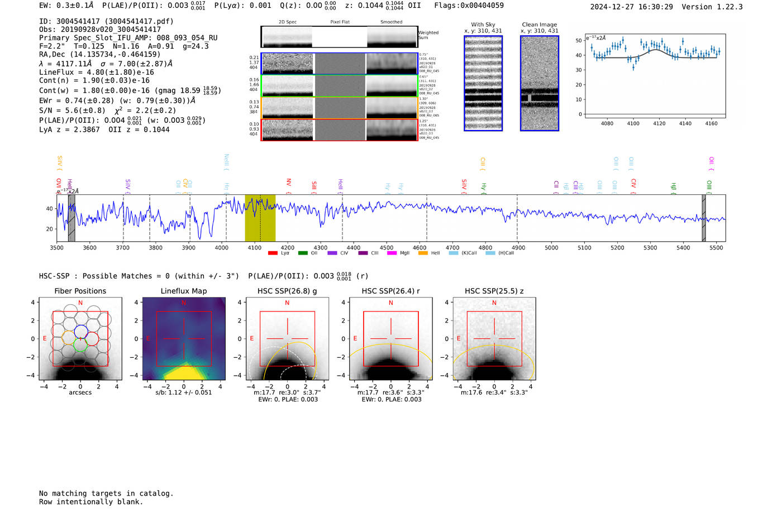Viewport: 782px width, 532px height.
Task: Click the 4120 tick on line-fit plot
Action: tap(659, 123)
